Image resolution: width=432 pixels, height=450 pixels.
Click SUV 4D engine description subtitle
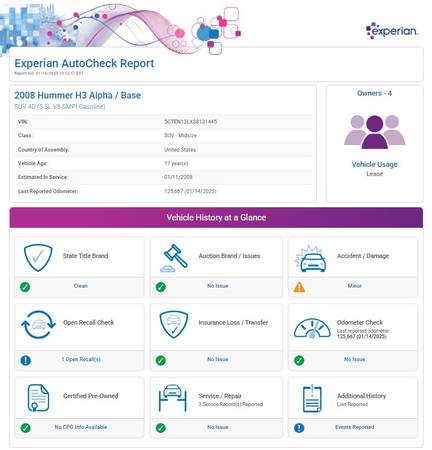[60, 107]
